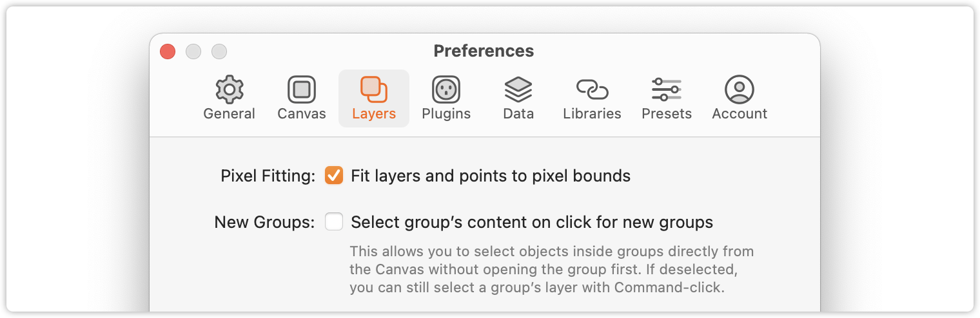Click the Preferences window title text
The height and width of the screenshot is (318, 980).
pyautogui.click(x=484, y=51)
